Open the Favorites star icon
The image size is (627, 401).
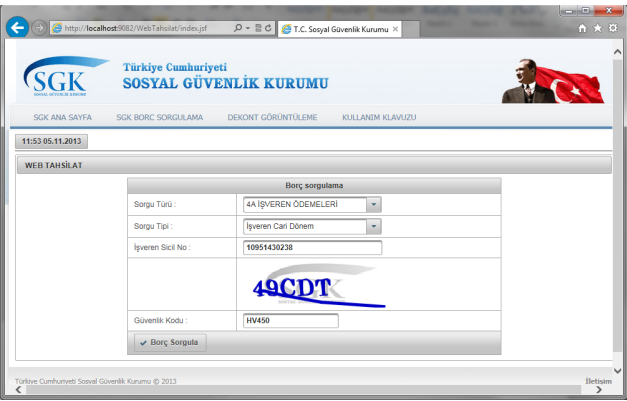pos(597,28)
